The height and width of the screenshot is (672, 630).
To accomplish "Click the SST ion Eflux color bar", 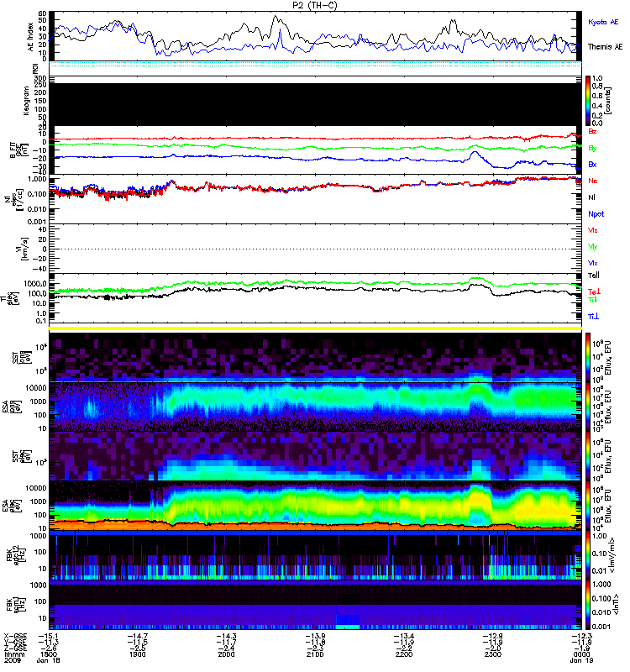I will click(x=588, y=358).
